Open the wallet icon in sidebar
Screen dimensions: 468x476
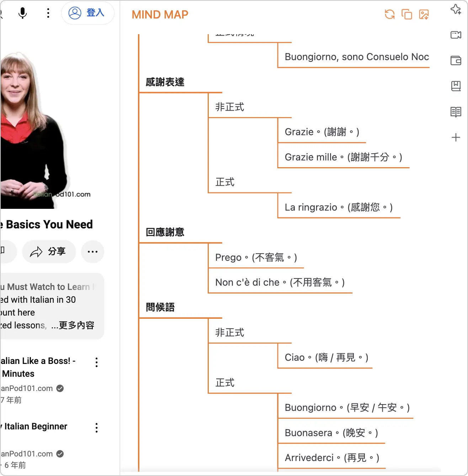point(456,60)
